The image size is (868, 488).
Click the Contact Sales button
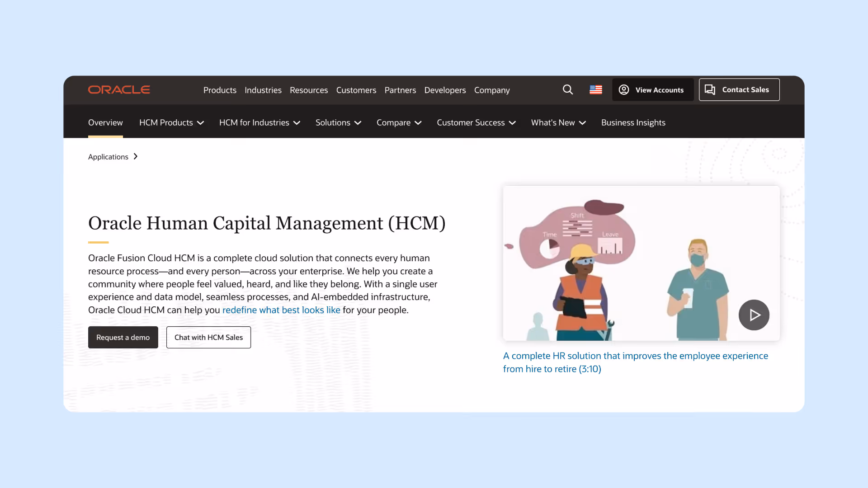[x=739, y=89]
